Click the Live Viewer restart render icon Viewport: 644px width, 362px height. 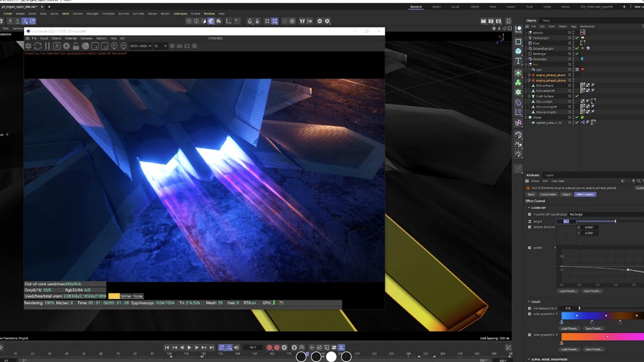coord(38,46)
